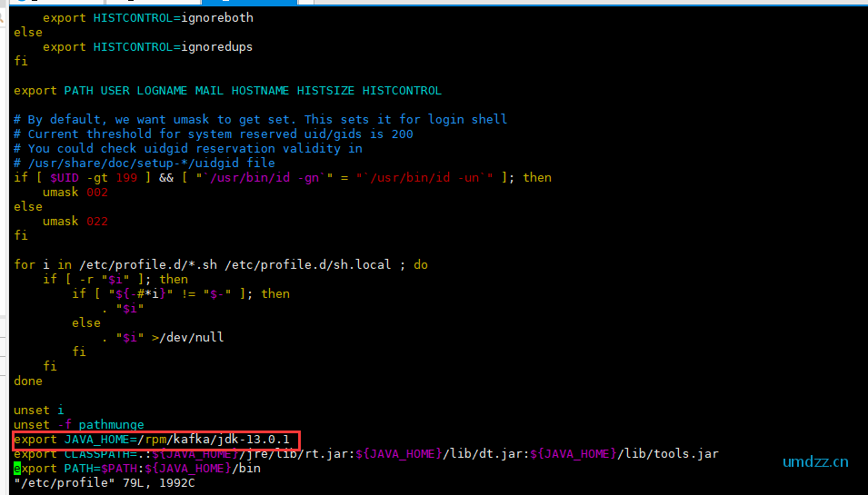Click the "umask 022" line

[75, 222]
